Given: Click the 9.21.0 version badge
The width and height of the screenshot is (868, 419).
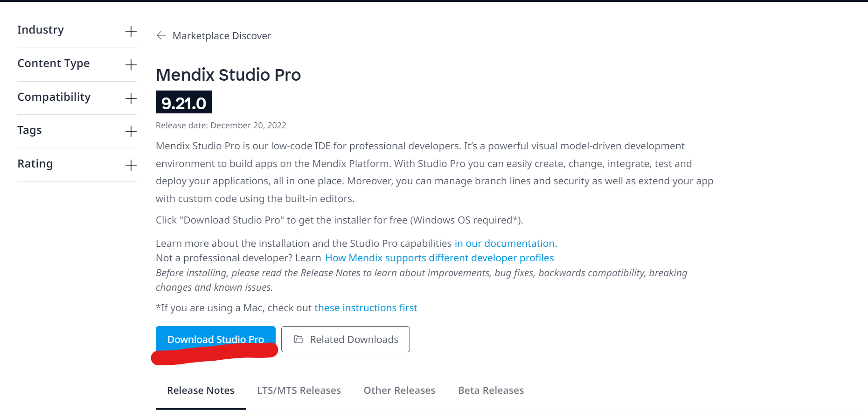Looking at the screenshot, I should point(184,103).
